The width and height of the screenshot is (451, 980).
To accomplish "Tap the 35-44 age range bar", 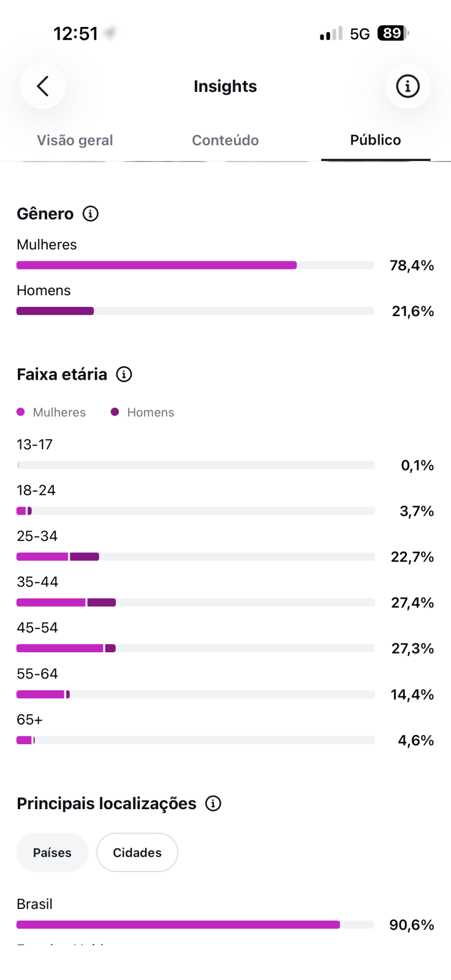I will [195, 603].
